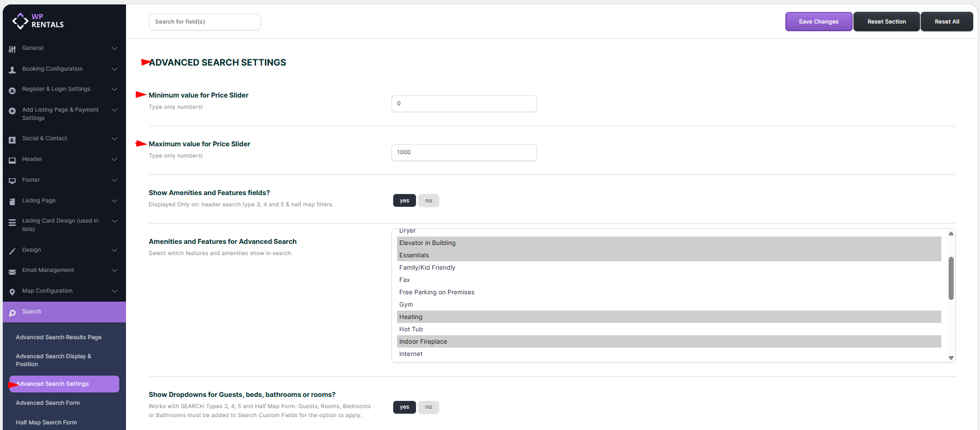
Task: Click the Reset Section button
Action: (886, 22)
